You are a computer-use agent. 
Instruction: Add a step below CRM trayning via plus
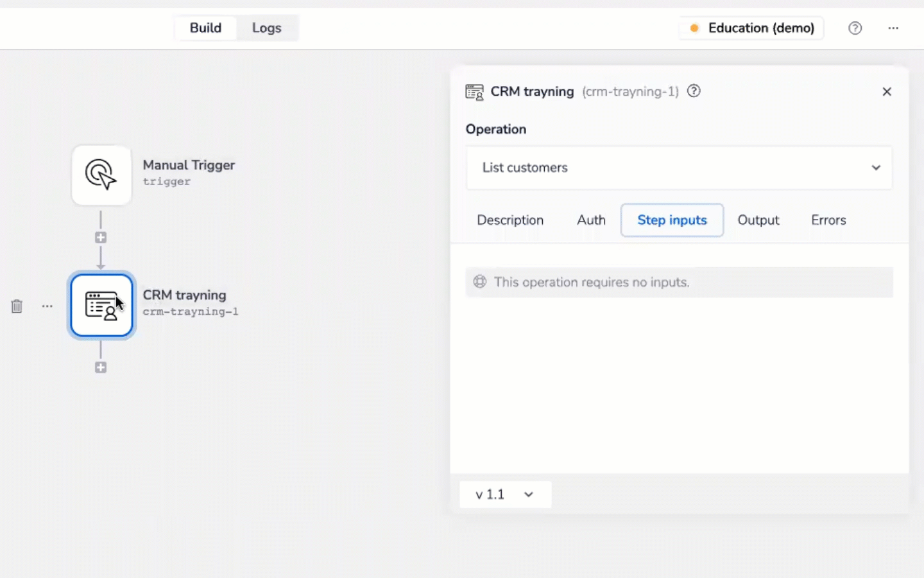click(x=101, y=367)
